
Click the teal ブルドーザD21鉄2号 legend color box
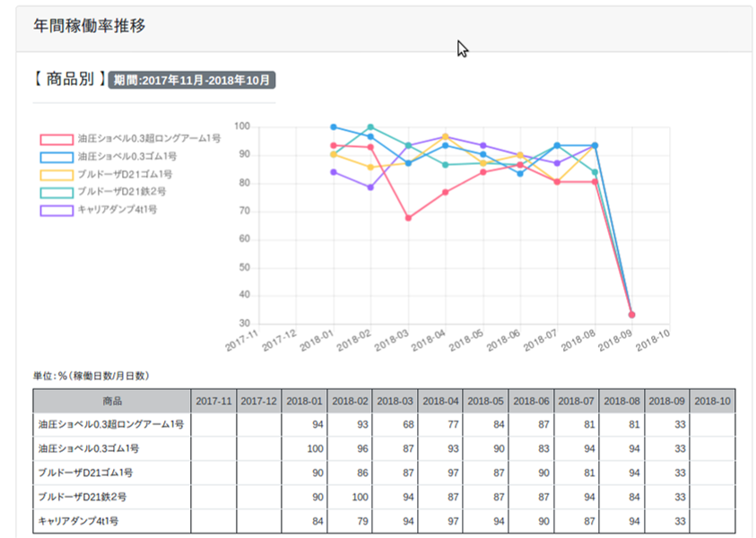point(56,192)
